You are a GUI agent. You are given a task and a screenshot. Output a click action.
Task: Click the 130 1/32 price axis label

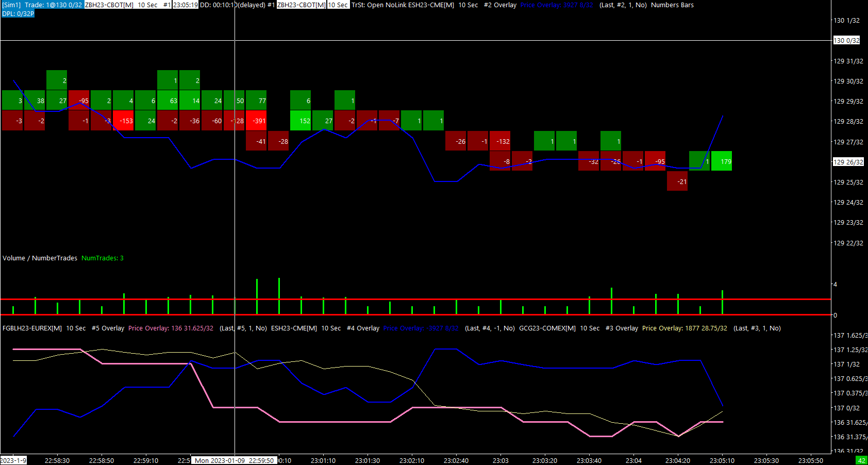(847, 21)
